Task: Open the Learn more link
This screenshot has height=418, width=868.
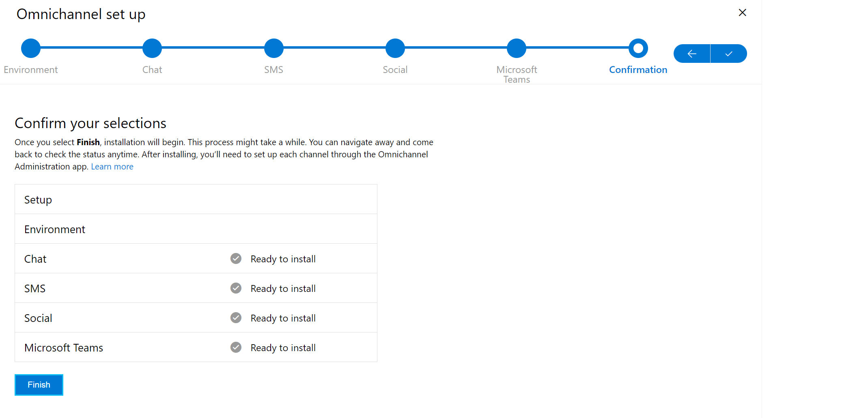Action: pyautogui.click(x=112, y=167)
